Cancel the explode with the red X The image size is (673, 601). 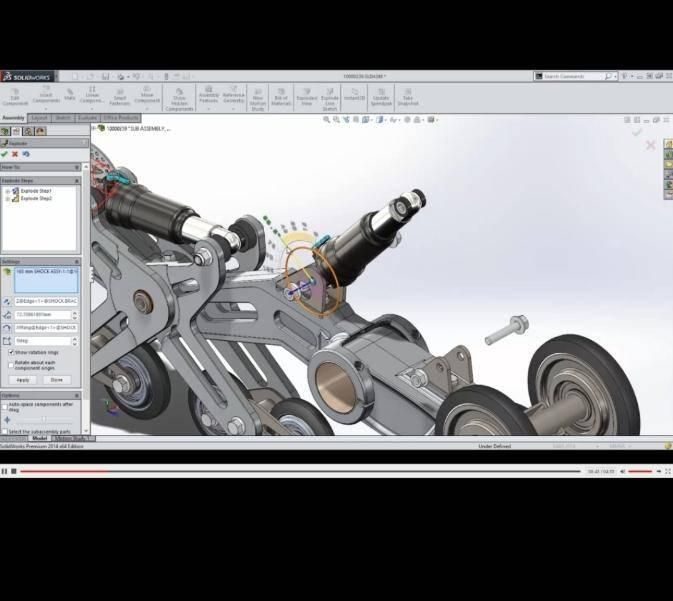pyautogui.click(x=15, y=154)
